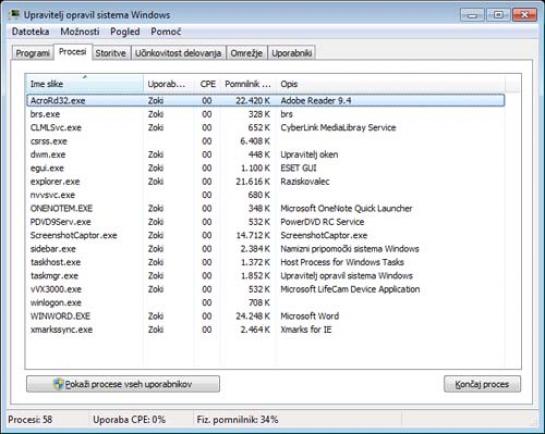Click Procesi: 58 in the status bar
The width and height of the screenshot is (545, 434).
pos(30,419)
